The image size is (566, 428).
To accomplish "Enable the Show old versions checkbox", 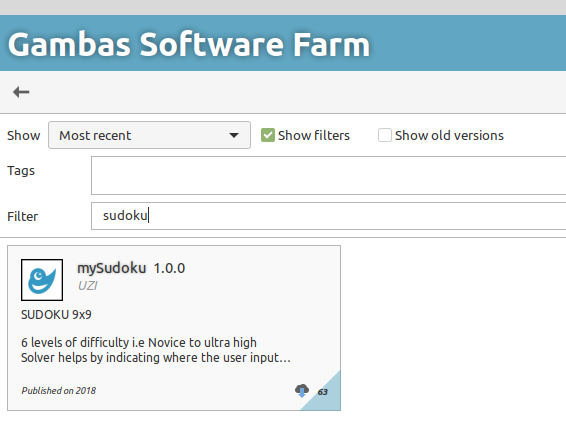I will point(384,135).
